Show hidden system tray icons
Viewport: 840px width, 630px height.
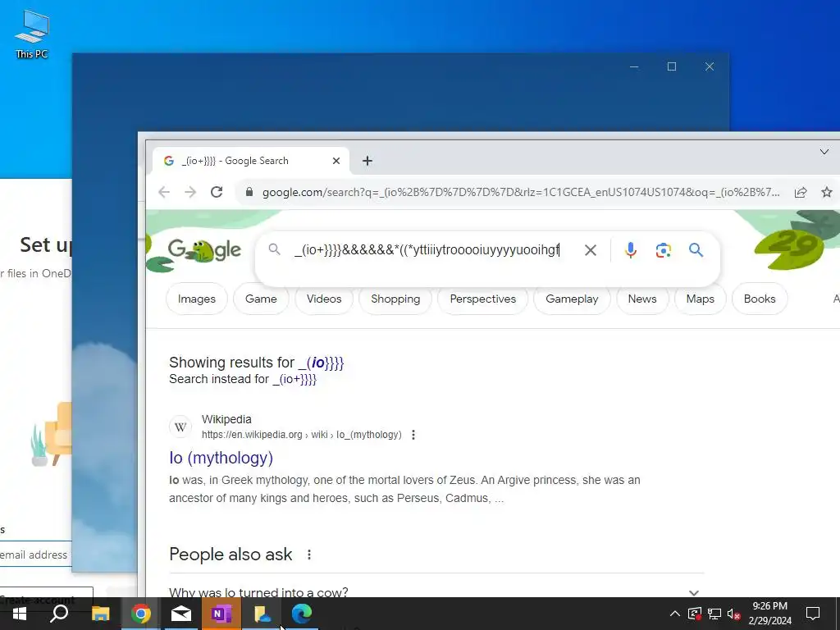(675, 614)
